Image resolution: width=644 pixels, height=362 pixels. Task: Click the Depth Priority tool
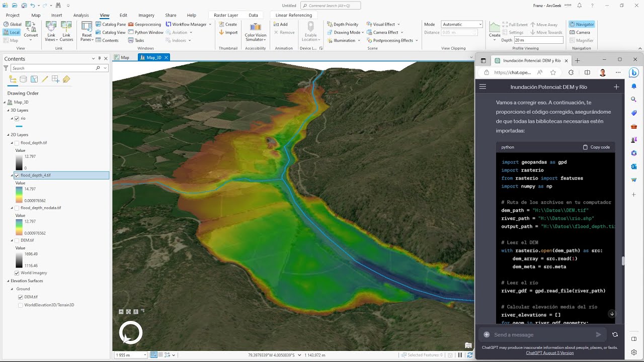(343, 24)
